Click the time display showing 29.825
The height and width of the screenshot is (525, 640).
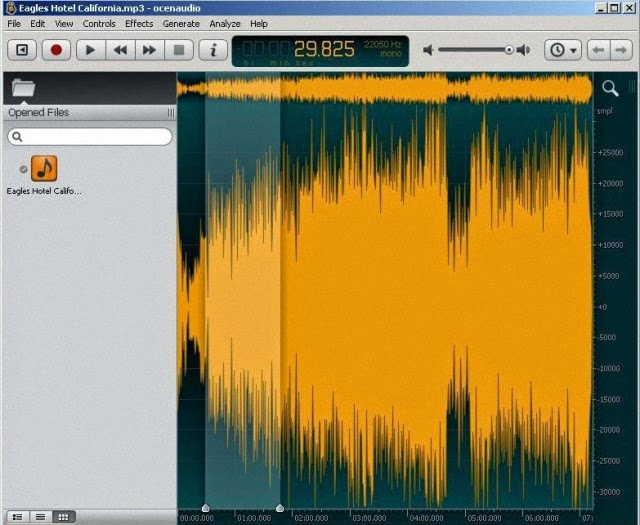click(324, 49)
